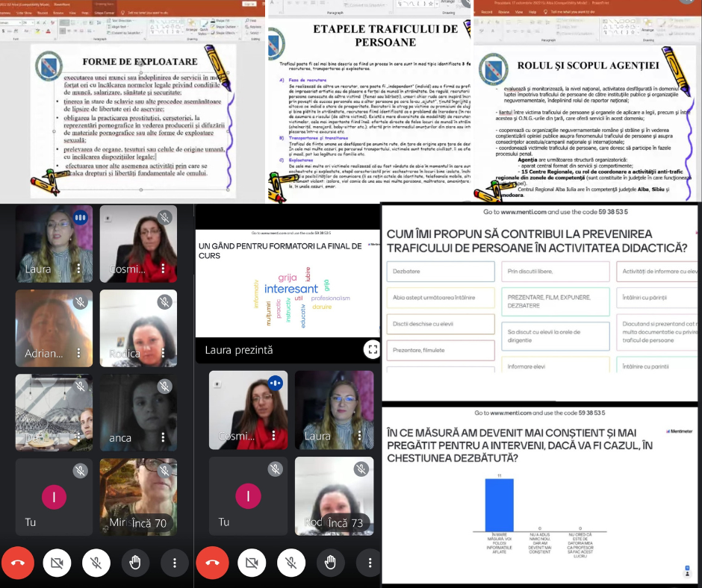
Task: Hang up using the right Meet panel's red button
Action: pos(214,562)
